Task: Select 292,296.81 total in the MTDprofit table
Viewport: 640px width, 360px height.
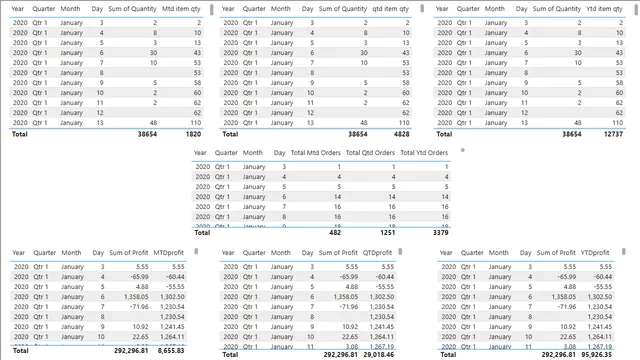Action: 131,351
